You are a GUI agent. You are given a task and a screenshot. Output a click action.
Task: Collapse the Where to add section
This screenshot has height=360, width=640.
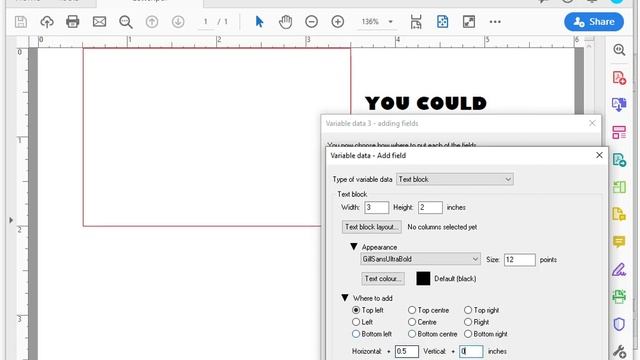coord(345,298)
